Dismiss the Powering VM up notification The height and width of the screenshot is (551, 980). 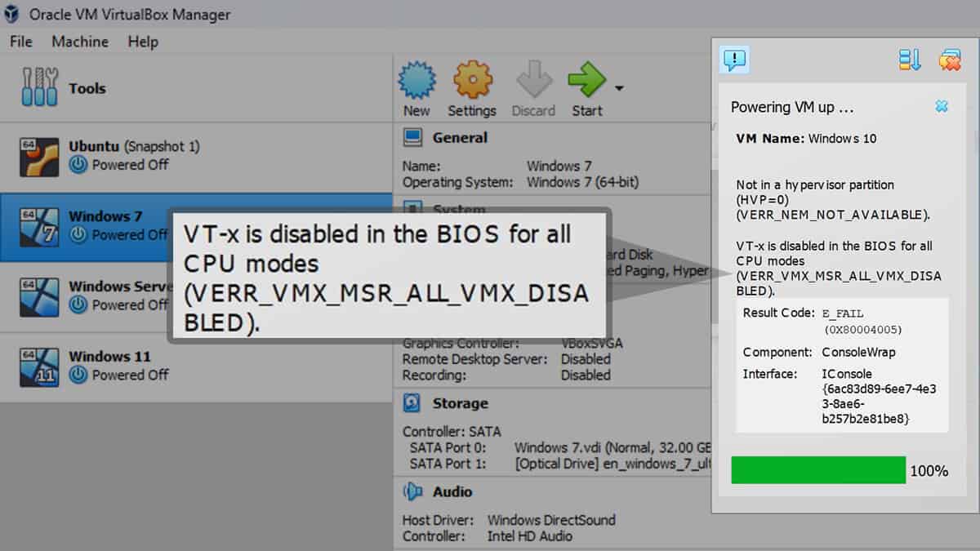click(x=942, y=106)
